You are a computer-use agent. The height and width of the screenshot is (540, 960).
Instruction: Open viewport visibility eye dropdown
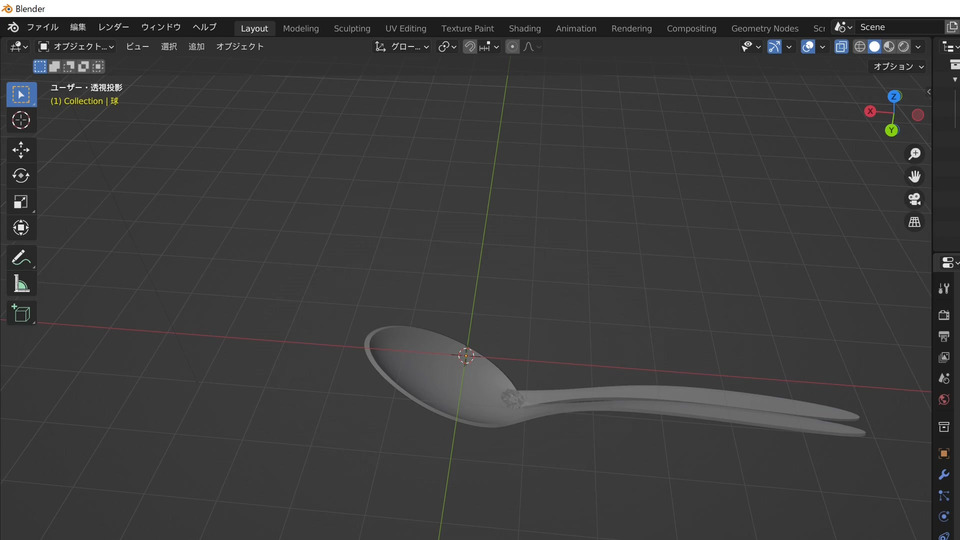pyautogui.click(x=751, y=47)
